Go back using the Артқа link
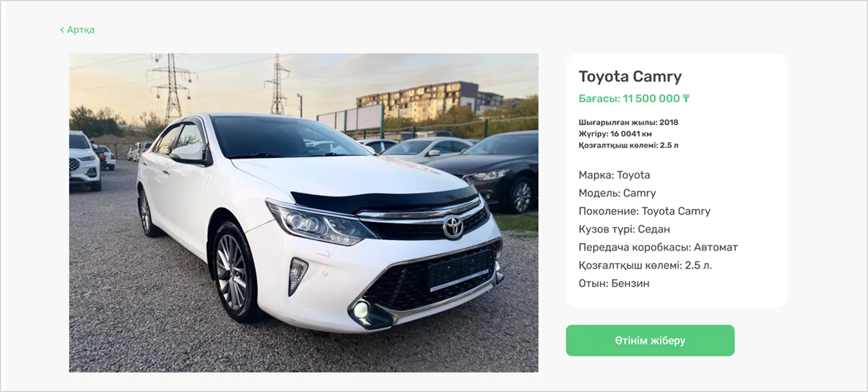868x392 pixels. click(x=77, y=30)
